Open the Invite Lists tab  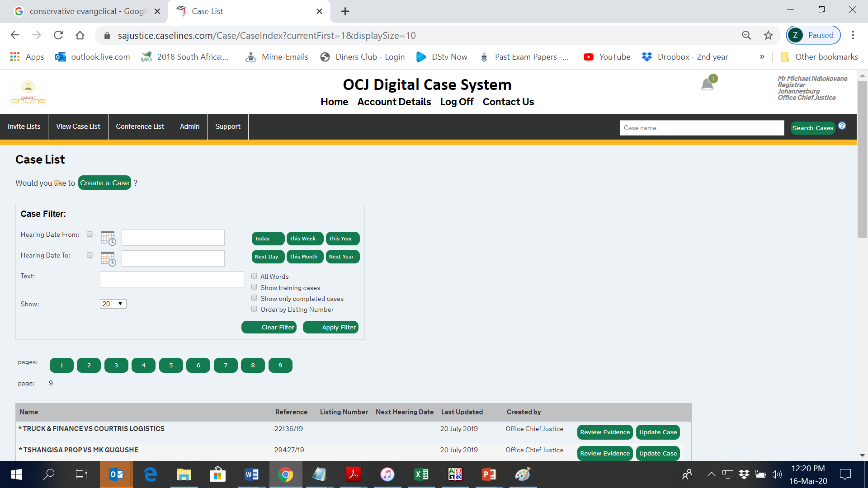pyautogui.click(x=24, y=127)
